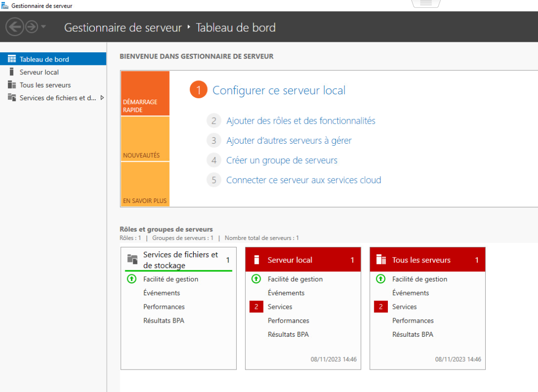This screenshot has width=538, height=392.
Task: Click the Nouveautés tile
Action: [x=145, y=139]
